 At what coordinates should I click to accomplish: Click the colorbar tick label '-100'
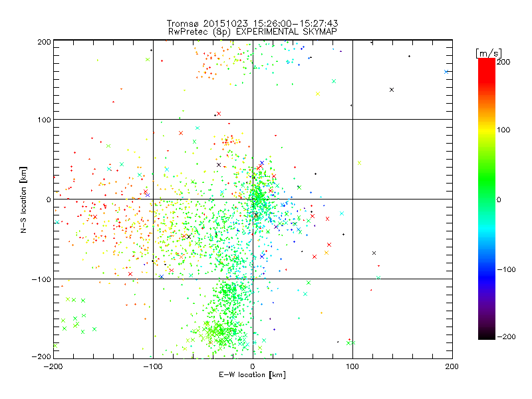click(506, 269)
